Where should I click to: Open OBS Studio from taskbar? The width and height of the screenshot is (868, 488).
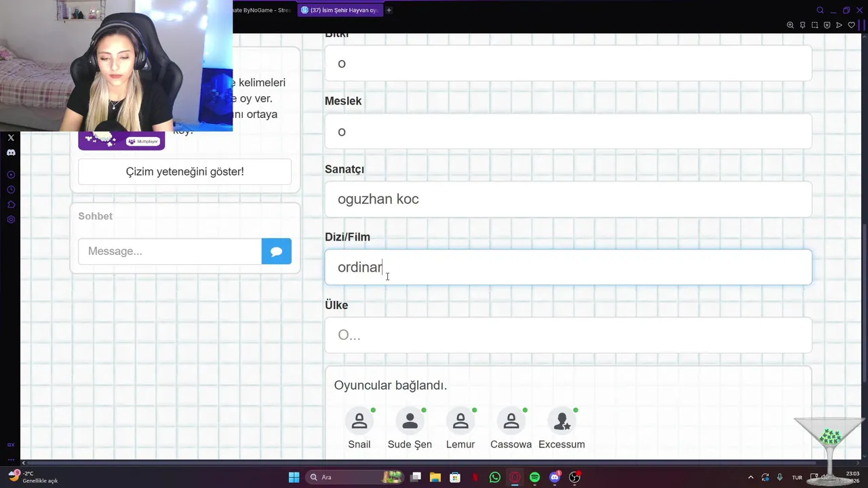click(574, 477)
